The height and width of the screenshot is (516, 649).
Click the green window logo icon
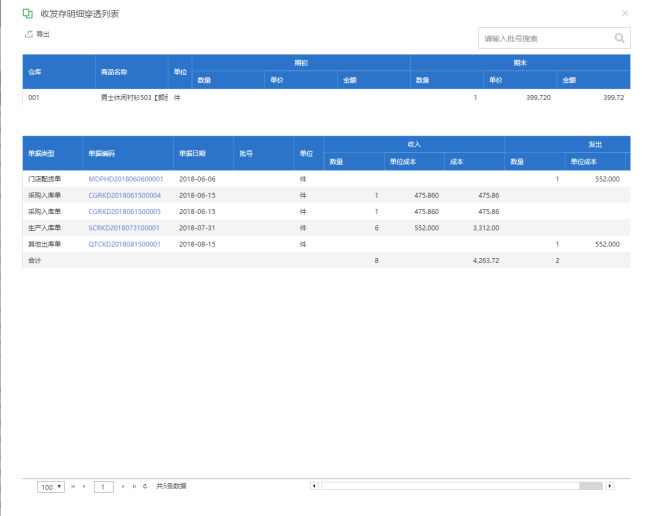(28, 14)
